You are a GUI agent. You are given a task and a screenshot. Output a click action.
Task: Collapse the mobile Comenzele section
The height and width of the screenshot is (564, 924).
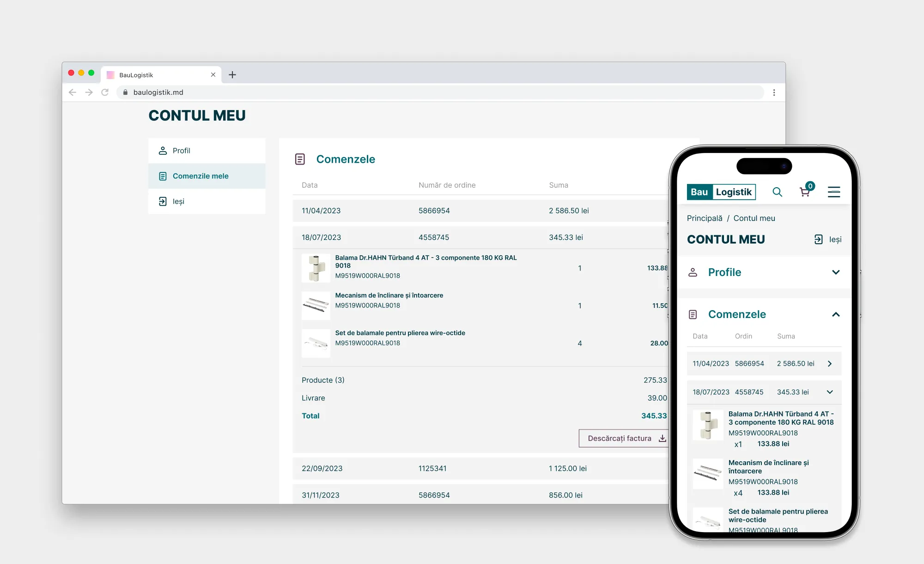(835, 314)
